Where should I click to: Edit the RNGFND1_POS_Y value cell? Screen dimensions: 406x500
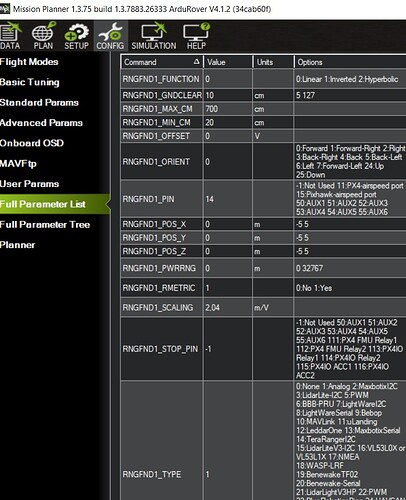pyautogui.click(x=228, y=238)
